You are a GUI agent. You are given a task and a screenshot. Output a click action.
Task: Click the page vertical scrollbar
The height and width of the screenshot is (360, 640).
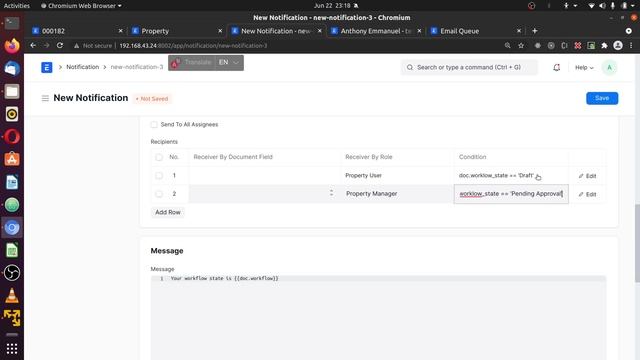(x=637, y=243)
